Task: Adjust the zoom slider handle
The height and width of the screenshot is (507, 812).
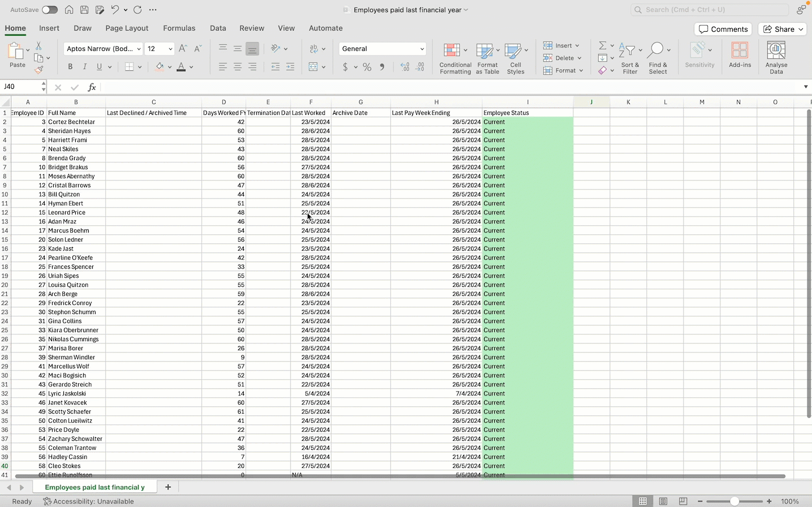Action: pyautogui.click(x=734, y=501)
